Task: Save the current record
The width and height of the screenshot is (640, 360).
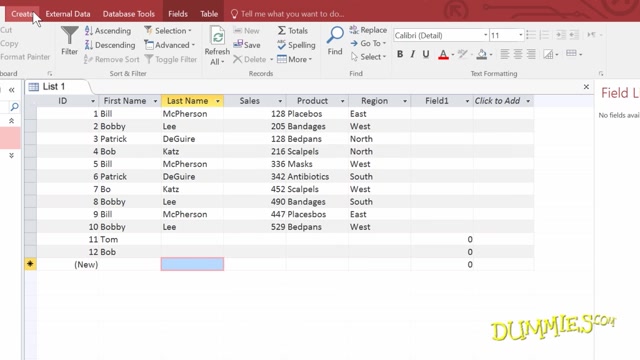Action: click(x=247, y=45)
